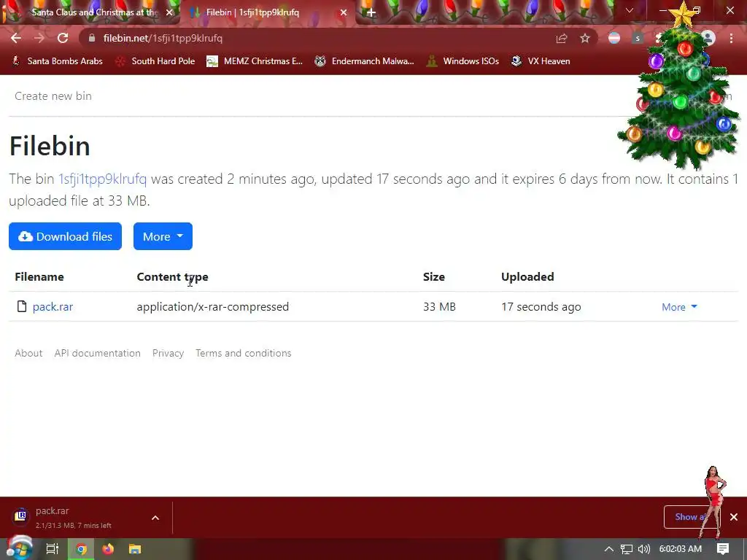The image size is (747, 560).
Task: Click the 17 seconds ago uploaded cell
Action: point(541,307)
